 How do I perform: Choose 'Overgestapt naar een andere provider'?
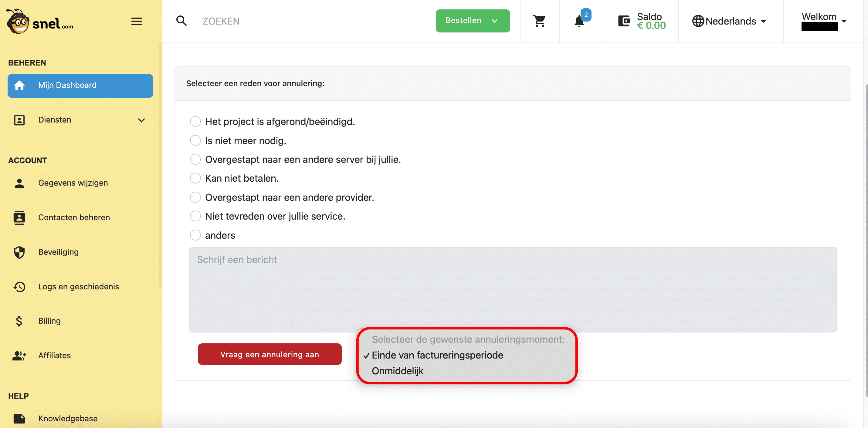[195, 197]
